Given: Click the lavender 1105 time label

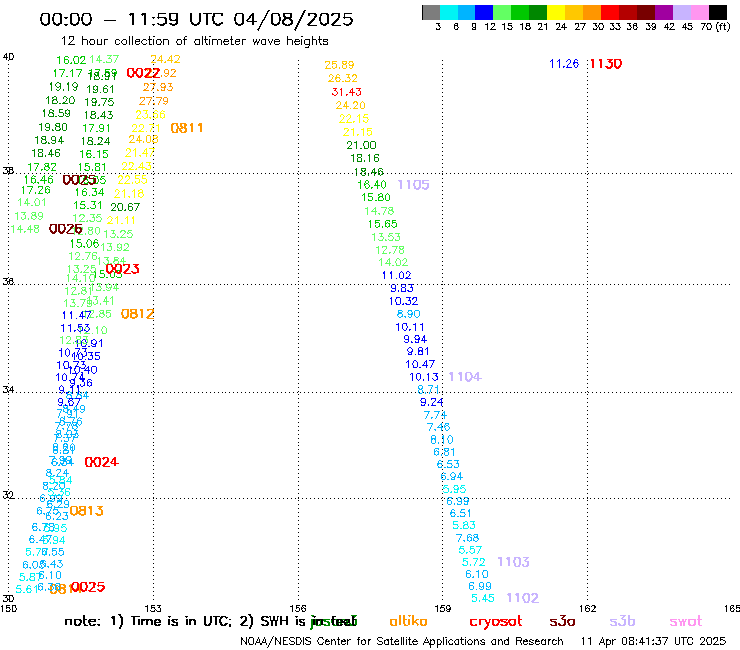Looking at the screenshot, I should 413,185.
